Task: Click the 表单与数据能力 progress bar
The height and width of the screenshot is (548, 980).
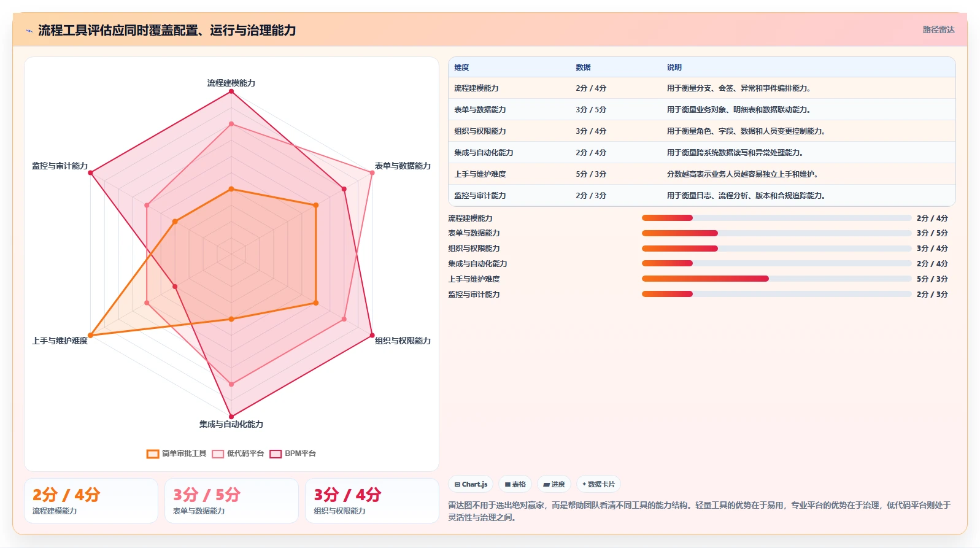Action: pos(776,233)
